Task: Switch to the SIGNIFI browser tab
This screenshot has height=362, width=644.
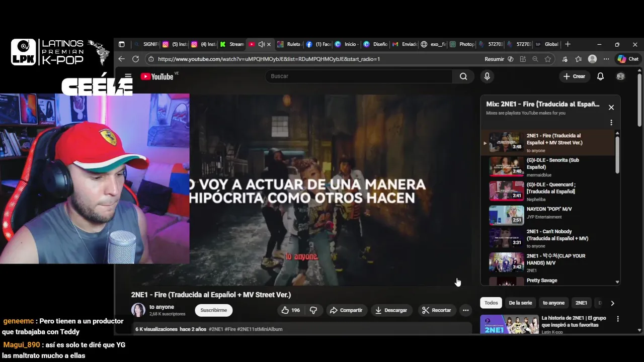Action: pos(146,44)
